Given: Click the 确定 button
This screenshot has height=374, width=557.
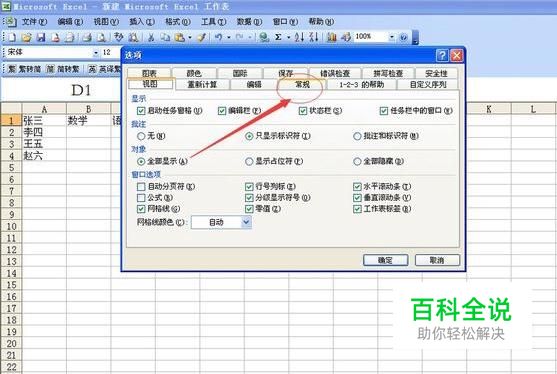Looking at the screenshot, I should 385,260.
